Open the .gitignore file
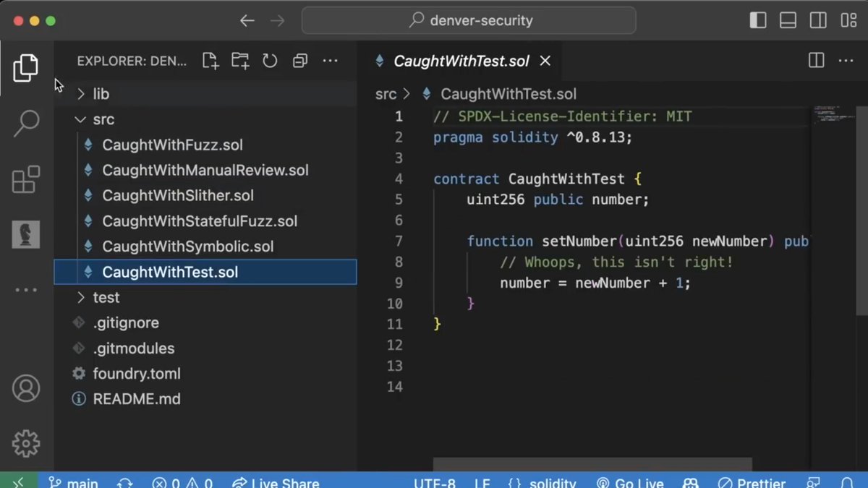 [x=205, y=322]
